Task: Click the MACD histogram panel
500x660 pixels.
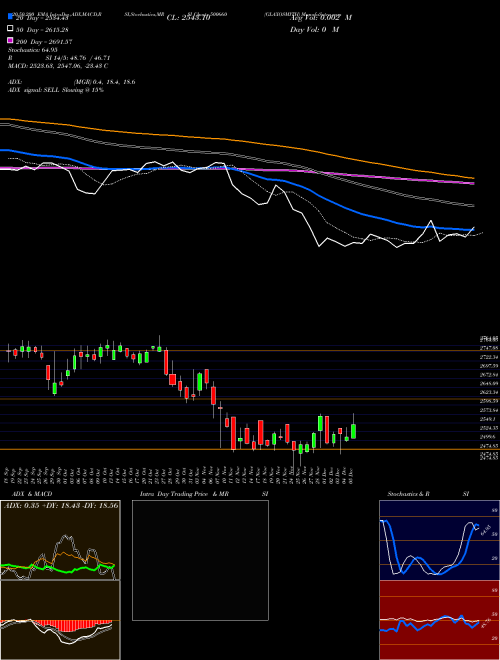Action: [60, 620]
